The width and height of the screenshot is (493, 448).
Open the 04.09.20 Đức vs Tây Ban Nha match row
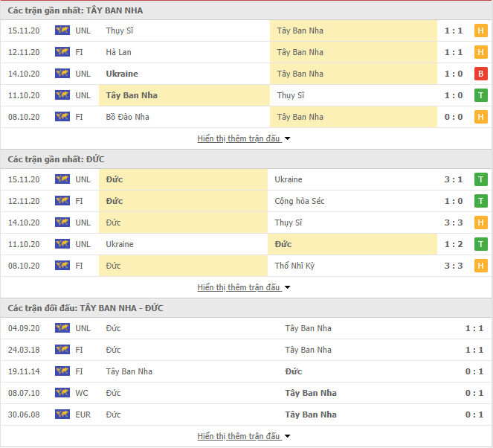click(246, 328)
